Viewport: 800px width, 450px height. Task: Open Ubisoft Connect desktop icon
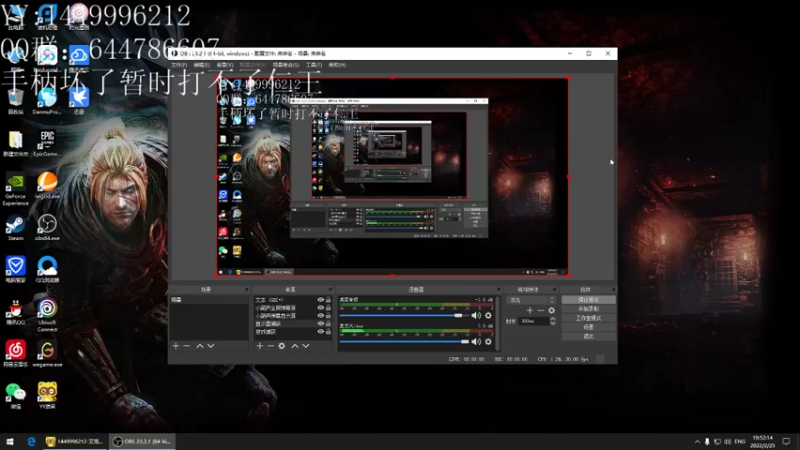(47, 315)
